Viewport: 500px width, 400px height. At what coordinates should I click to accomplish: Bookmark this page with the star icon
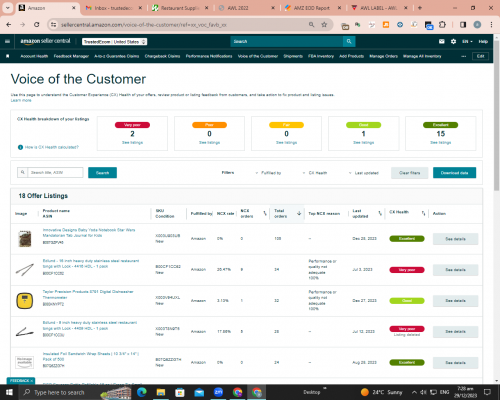click(x=324, y=25)
